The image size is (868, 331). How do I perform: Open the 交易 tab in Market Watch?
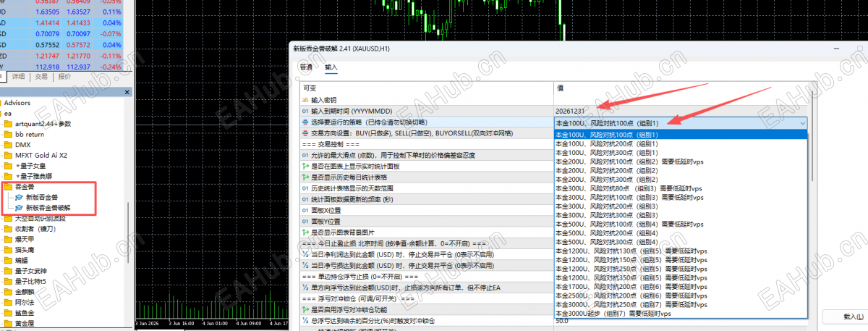41,76
